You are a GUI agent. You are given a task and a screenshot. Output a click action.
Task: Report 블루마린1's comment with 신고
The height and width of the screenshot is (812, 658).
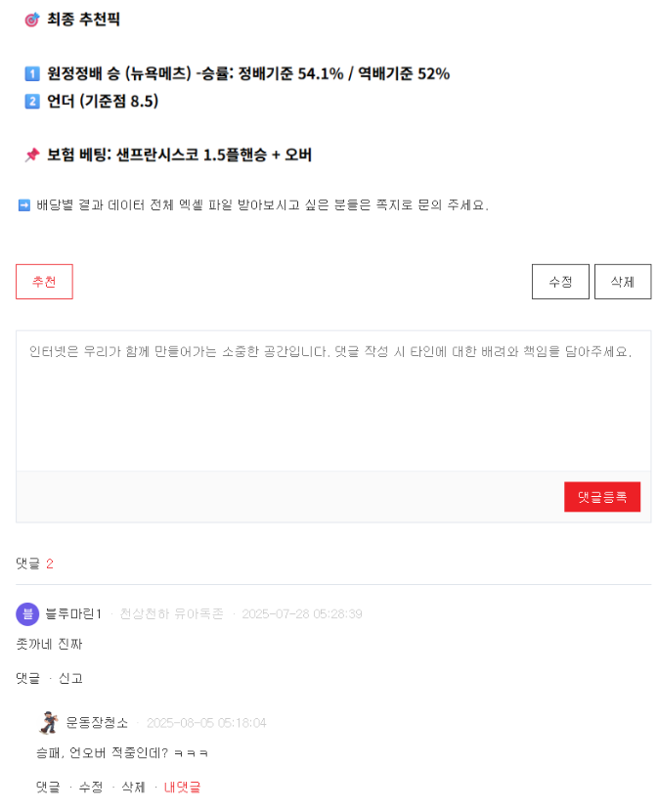pyautogui.click(x=71, y=678)
